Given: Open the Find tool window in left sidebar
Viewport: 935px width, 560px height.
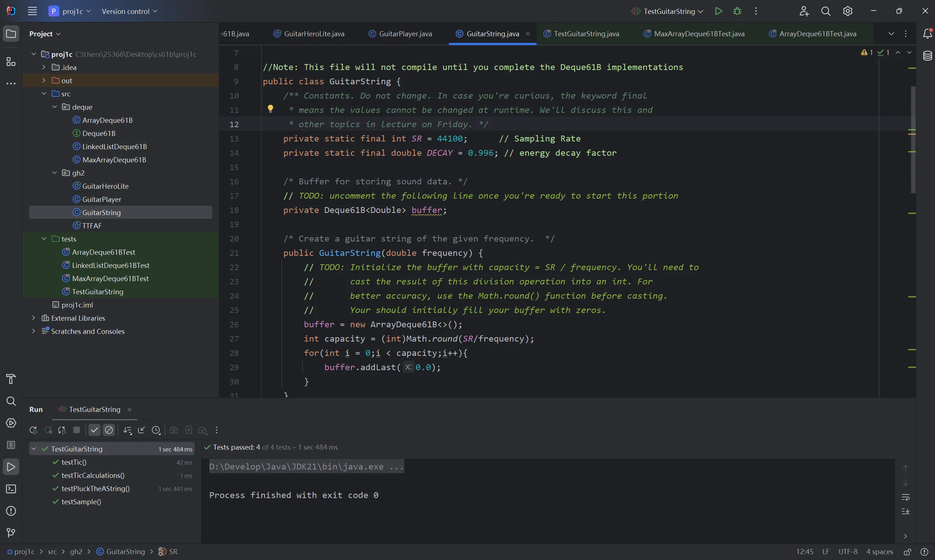Looking at the screenshot, I should [11, 401].
